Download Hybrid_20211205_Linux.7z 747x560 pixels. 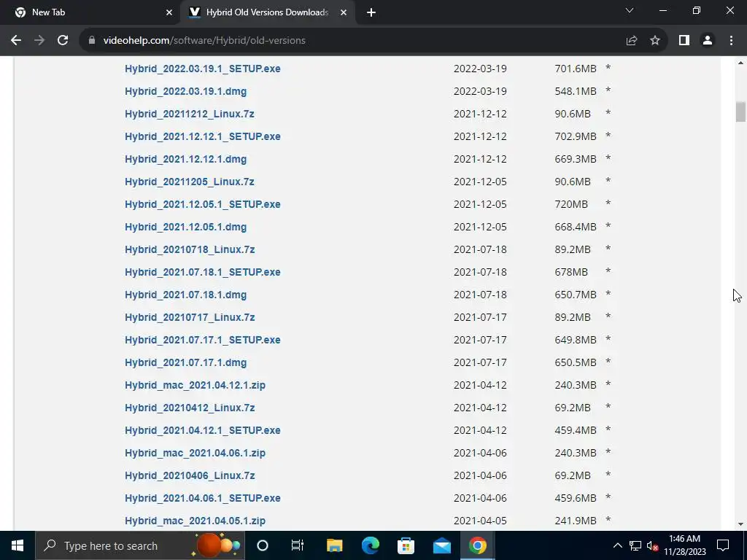[x=189, y=182]
